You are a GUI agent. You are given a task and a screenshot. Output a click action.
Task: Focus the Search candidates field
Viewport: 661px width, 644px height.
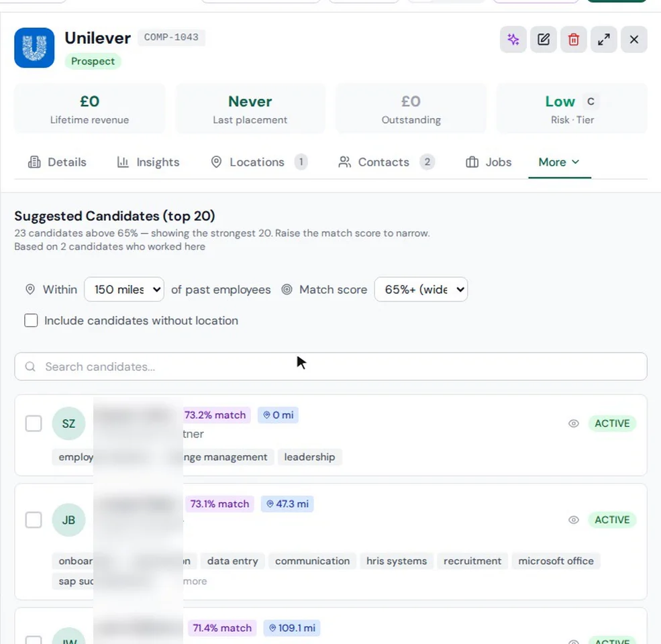(x=330, y=367)
